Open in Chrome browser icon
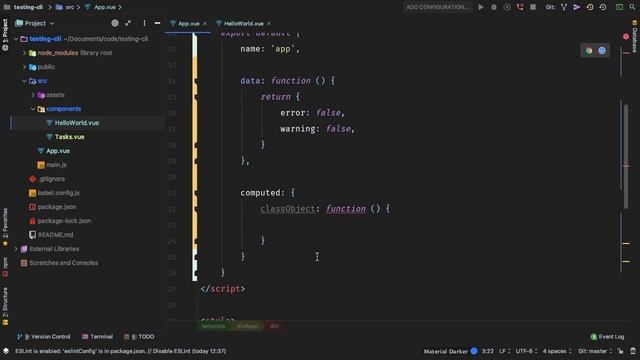 pos(589,51)
